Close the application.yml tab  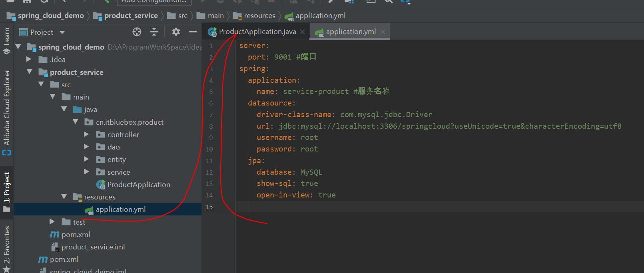(383, 32)
